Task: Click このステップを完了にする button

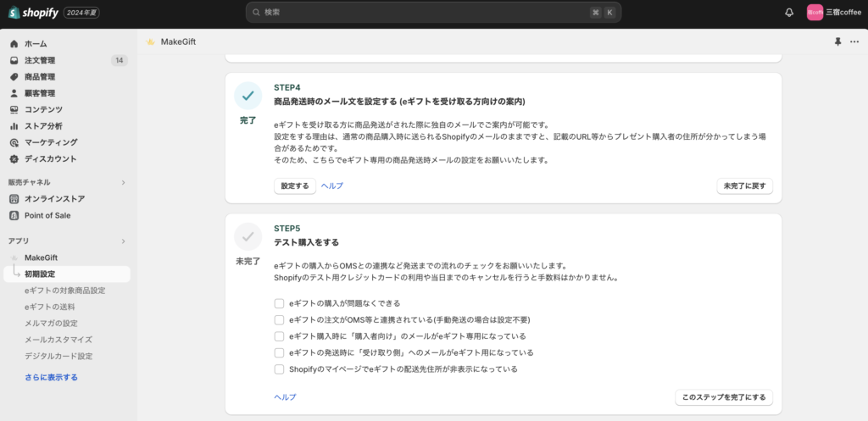Action: coord(724,397)
